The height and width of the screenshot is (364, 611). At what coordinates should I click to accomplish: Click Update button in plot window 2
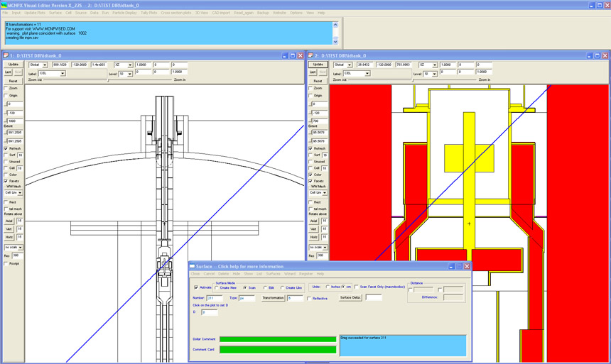[318, 65]
